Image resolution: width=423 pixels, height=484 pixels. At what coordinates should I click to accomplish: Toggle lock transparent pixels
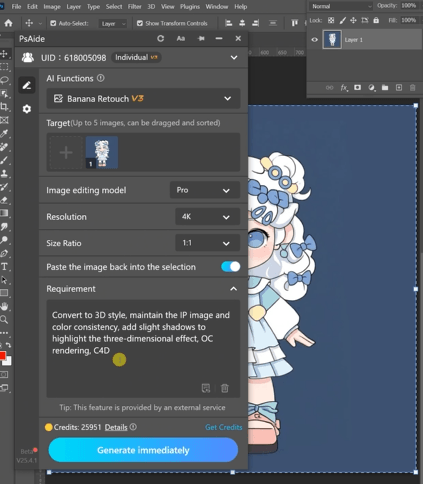(331, 20)
